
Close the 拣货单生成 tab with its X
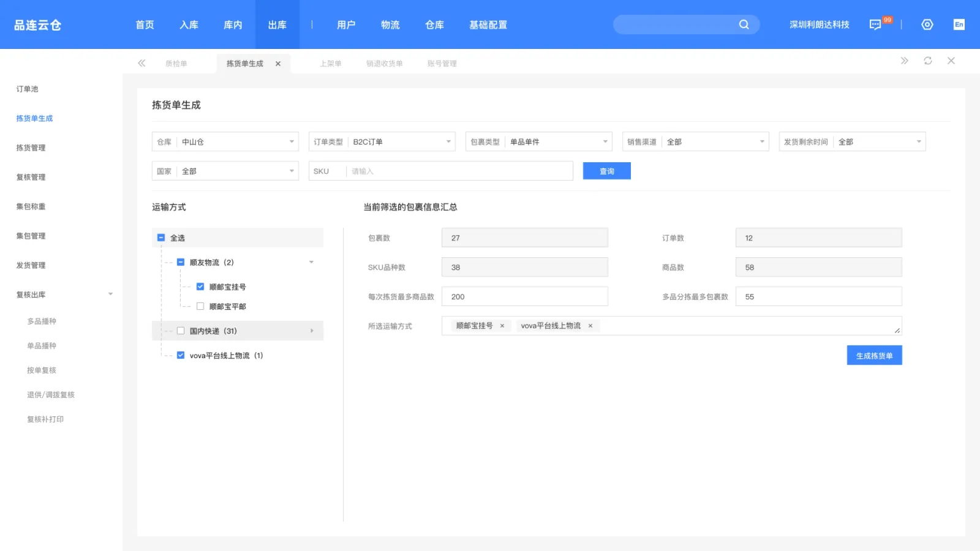(x=278, y=64)
